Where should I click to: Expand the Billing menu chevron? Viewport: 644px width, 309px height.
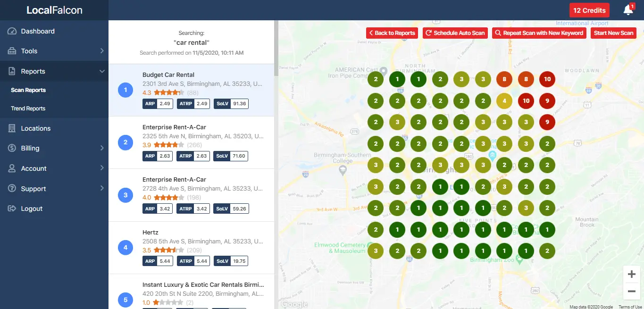click(101, 148)
